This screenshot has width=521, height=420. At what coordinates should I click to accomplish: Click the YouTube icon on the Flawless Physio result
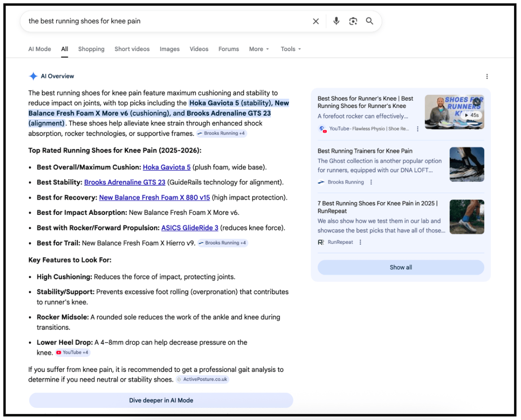pyautogui.click(x=322, y=129)
